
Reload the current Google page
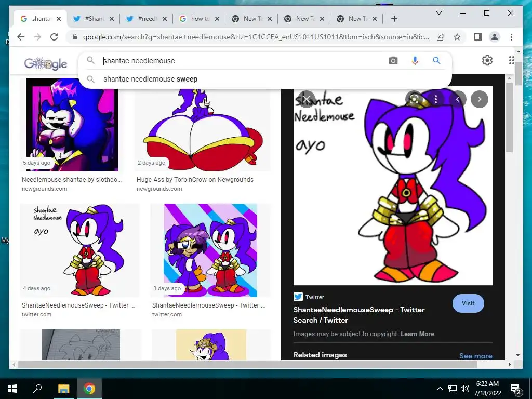tap(54, 37)
